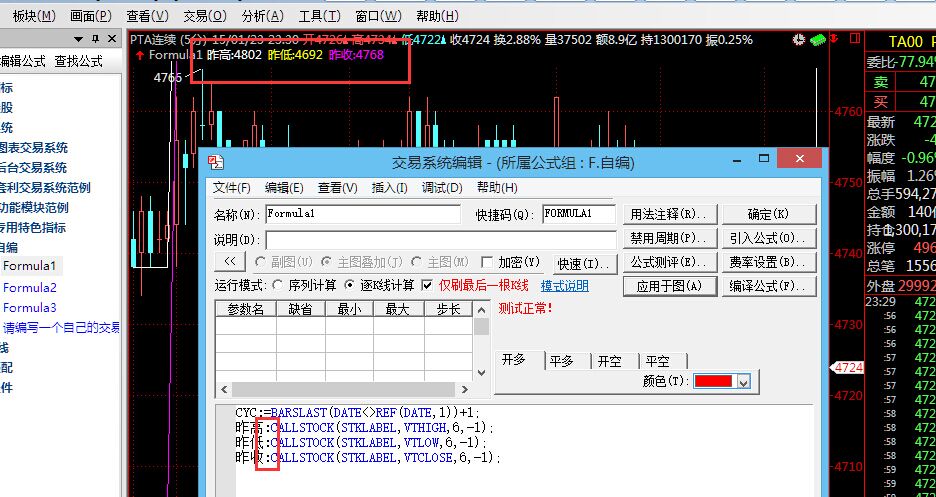Screen dimensions: 936x497
Task: Enable the 加密 (encrypt) checkbox
Action: [x=488, y=263]
